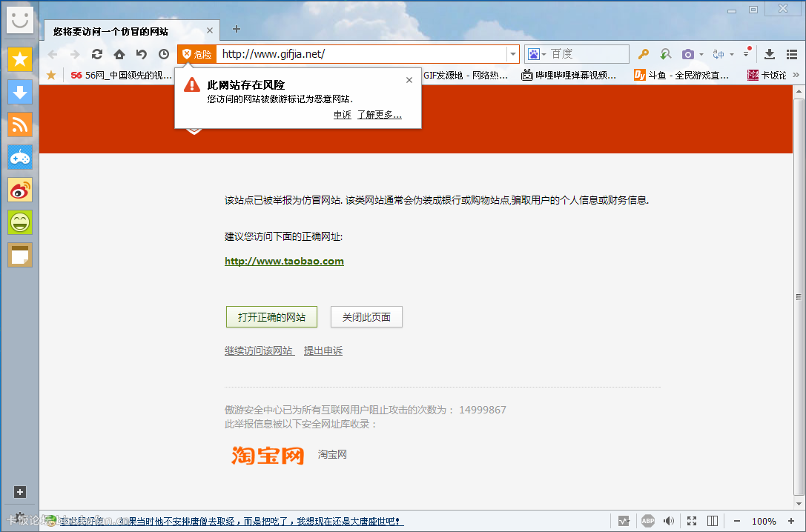806x532 pixels.
Task: Click the Maxthon smiley avatar icon
Action: (x=19, y=20)
